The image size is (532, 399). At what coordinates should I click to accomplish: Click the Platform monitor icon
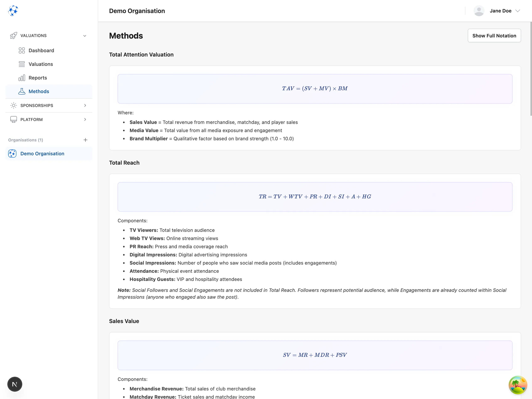click(x=14, y=120)
